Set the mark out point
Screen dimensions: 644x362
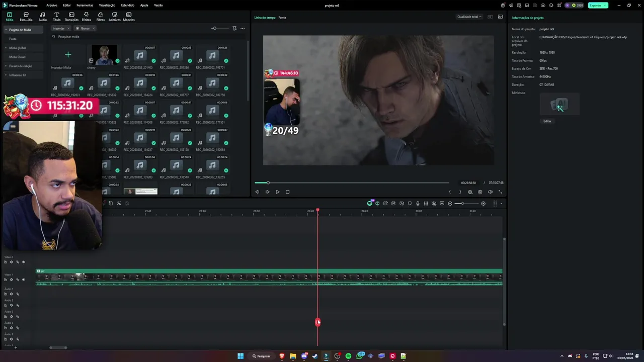coord(460,192)
